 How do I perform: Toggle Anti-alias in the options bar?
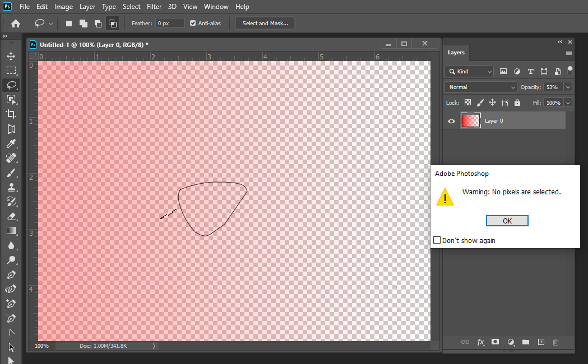pos(193,23)
